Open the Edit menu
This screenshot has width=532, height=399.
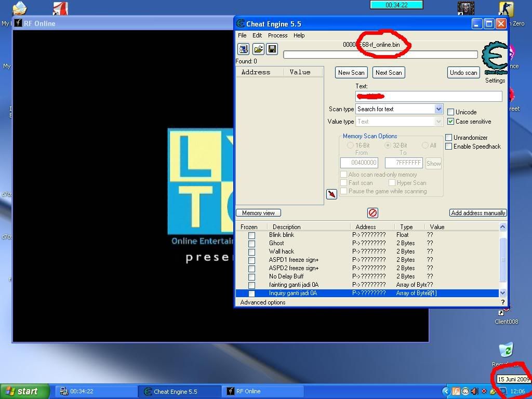[x=257, y=35]
